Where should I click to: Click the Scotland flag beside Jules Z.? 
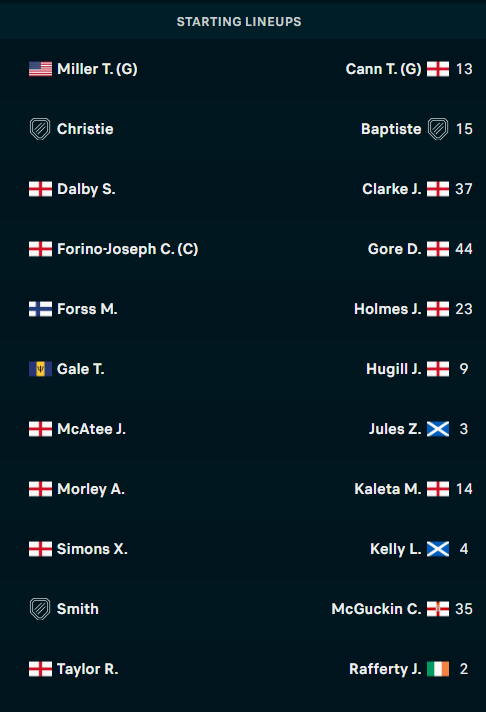click(438, 429)
